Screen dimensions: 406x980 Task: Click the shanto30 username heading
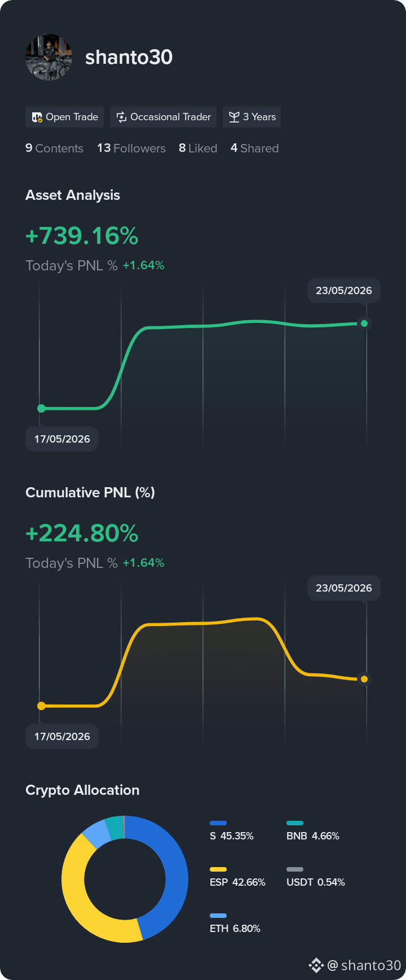(x=129, y=57)
